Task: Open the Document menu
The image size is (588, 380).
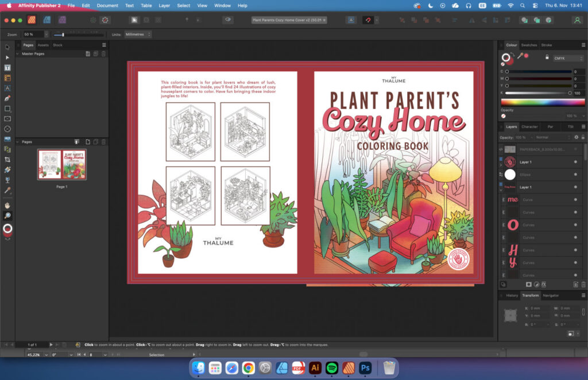Action: pyautogui.click(x=107, y=5)
